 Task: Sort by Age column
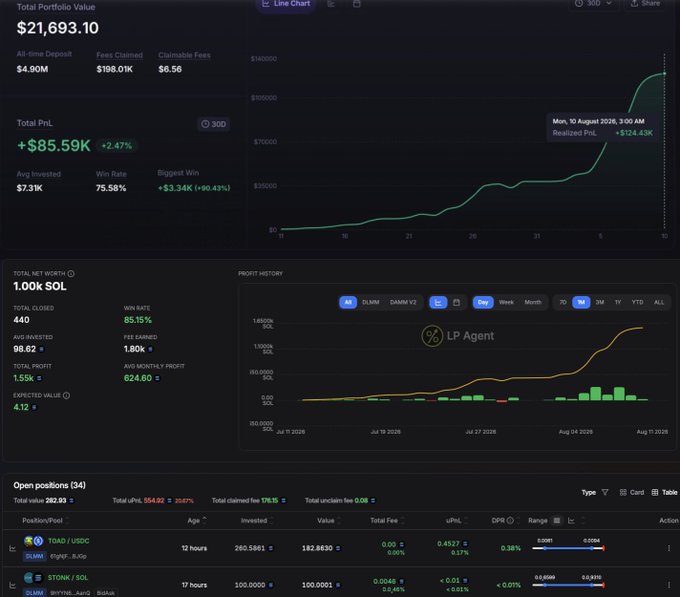197,520
